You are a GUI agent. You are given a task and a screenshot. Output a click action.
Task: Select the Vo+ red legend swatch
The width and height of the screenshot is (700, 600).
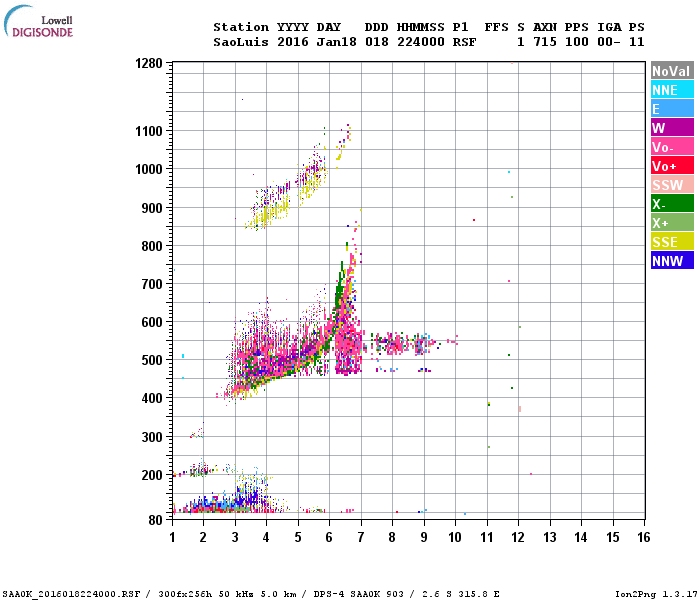672,166
